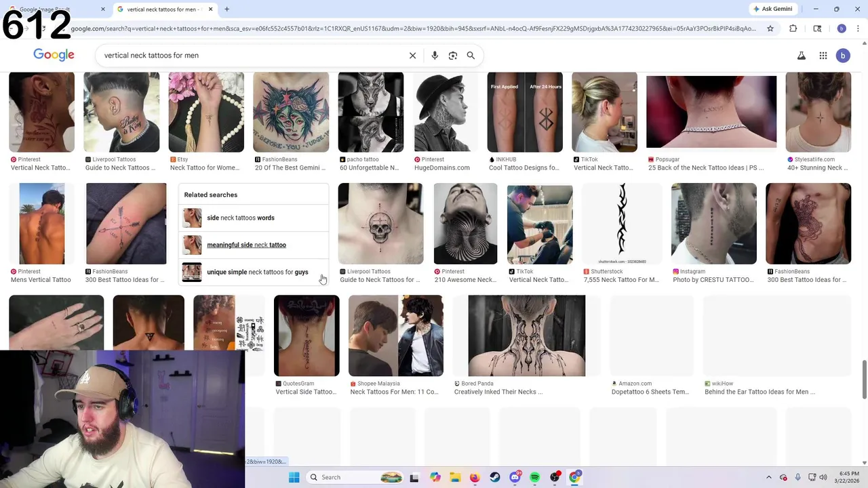Open OBS Studio from the taskbar

click(x=555, y=477)
